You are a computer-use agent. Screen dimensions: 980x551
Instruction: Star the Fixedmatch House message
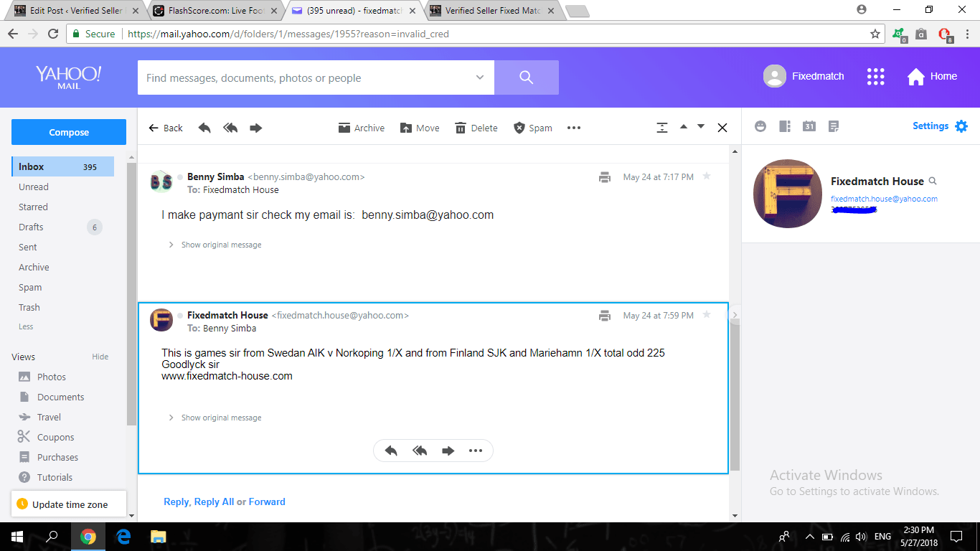pos(707,314)
